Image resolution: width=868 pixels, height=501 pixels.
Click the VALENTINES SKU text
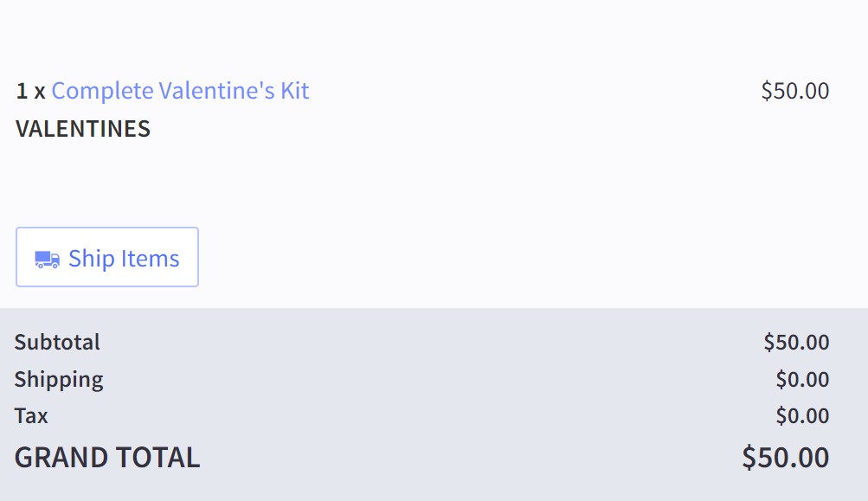click(83, 129)
